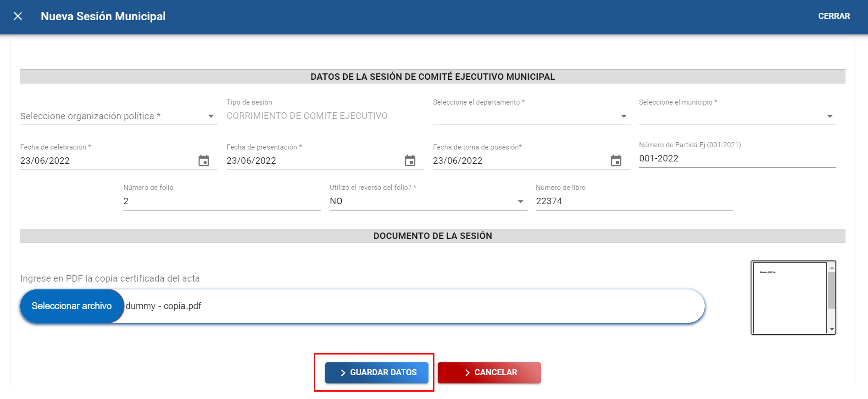Click the PDF preview scroll down arrow

(832, 330)
